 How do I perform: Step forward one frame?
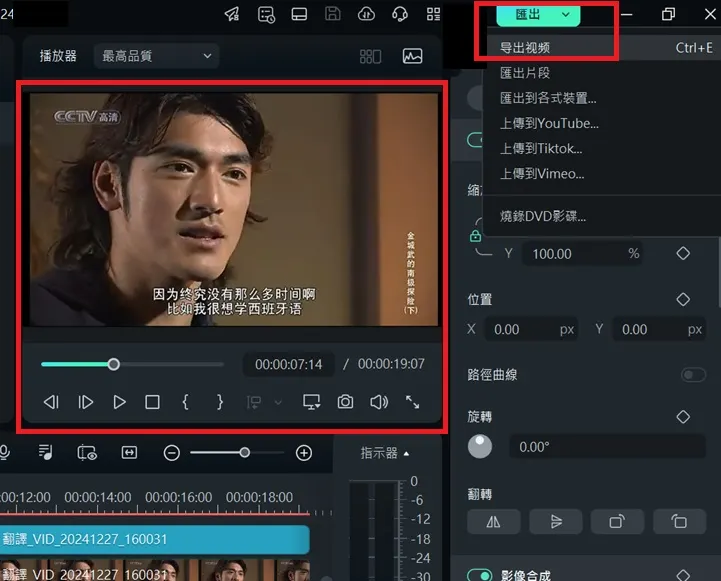click(x=85, y=402)
